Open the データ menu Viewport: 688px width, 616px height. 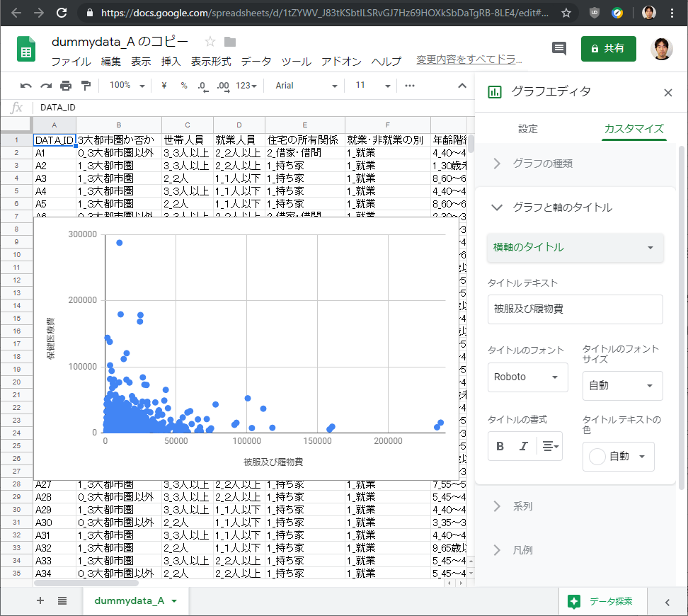pyautogui.click(x=256, y=62)
